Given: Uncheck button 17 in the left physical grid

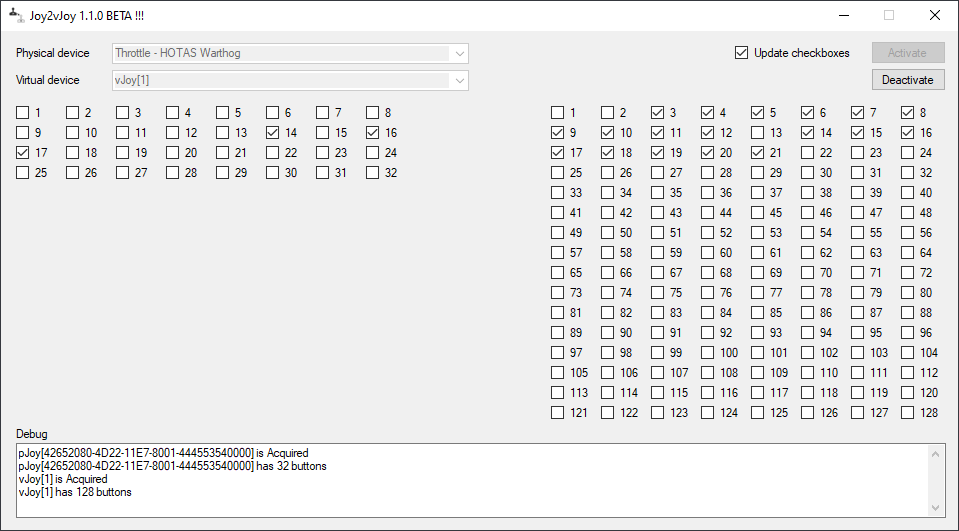Looking at the screenshot, I should click(23, 153).
